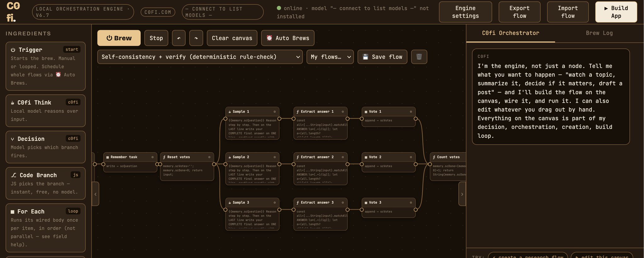
Task: Undo the last canvas change
Action: tap(179, 38)
